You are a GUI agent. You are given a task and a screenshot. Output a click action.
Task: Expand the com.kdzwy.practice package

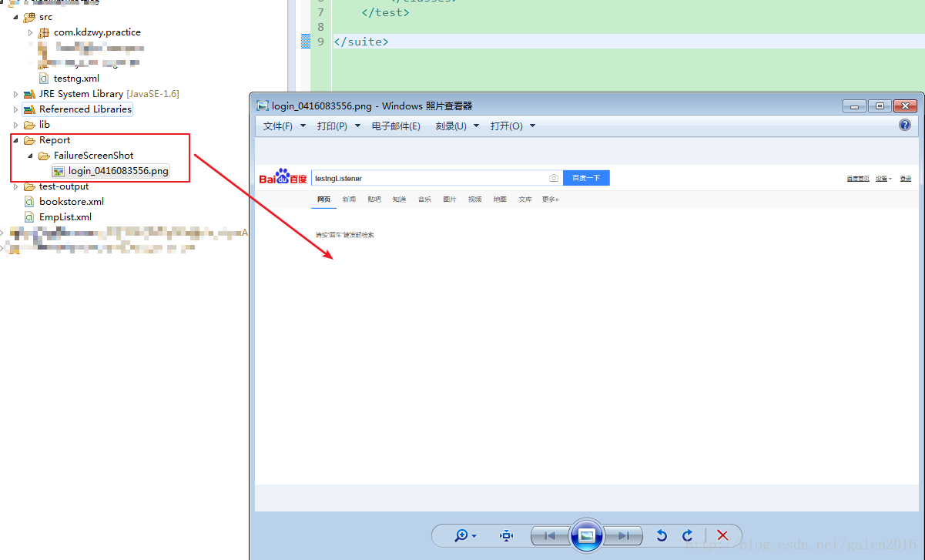click(x=30, y=32)
